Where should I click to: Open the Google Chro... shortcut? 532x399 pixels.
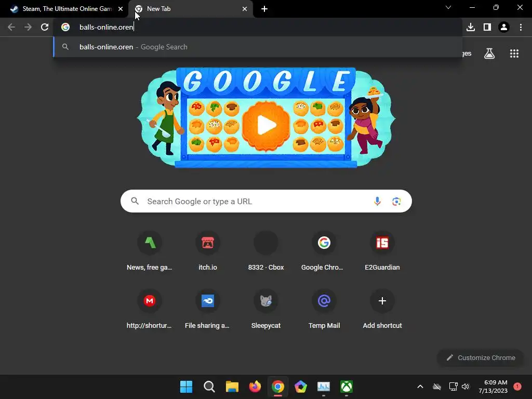point(324,251)
